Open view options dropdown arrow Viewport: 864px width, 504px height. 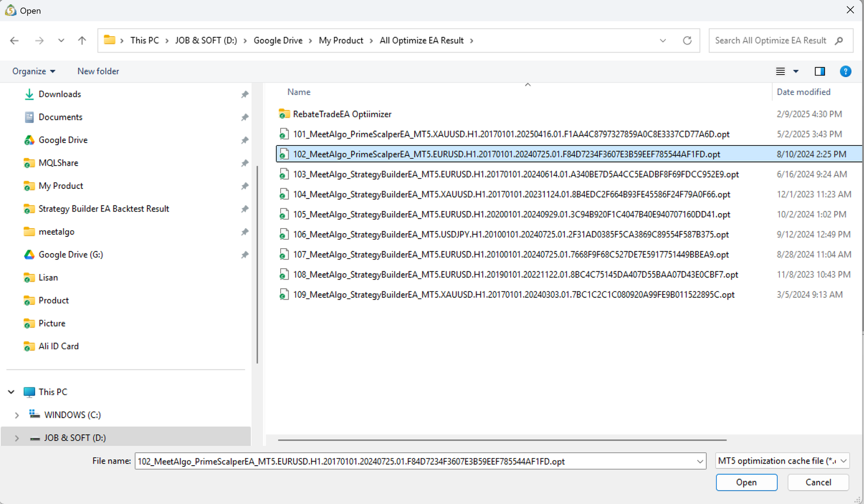[x=795, y=71]
